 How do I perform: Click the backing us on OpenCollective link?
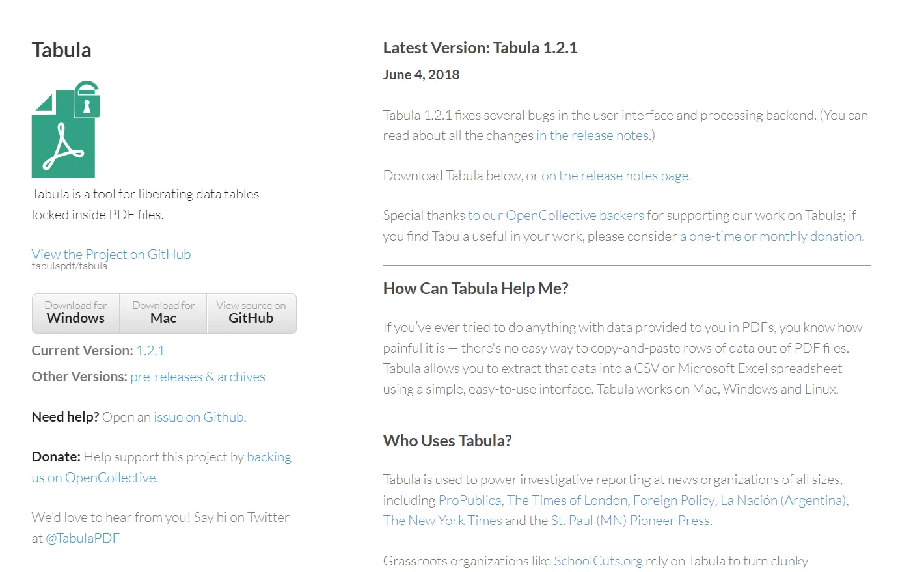(161, 467)
